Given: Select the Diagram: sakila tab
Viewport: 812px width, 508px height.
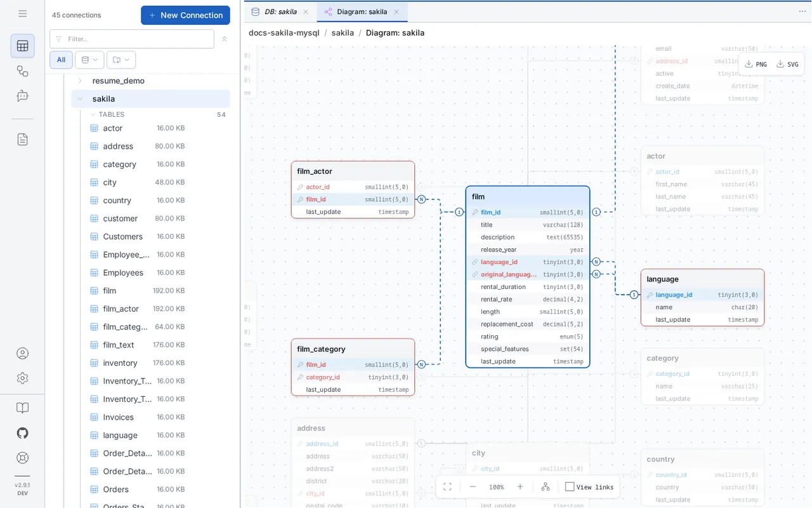Looking at the screenshot, I should point(363,11).
